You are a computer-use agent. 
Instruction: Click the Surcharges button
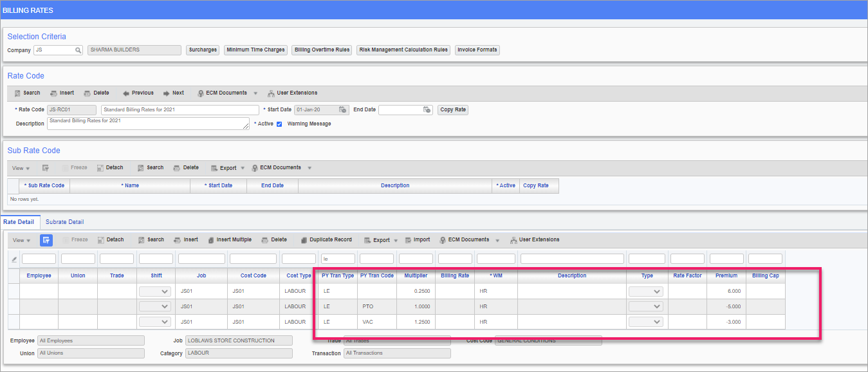(x=203, y=50)
